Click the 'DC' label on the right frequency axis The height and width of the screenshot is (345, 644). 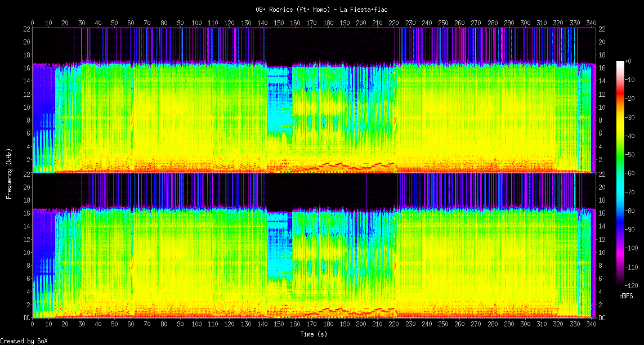pyautogui.click(x=602, y=318)
